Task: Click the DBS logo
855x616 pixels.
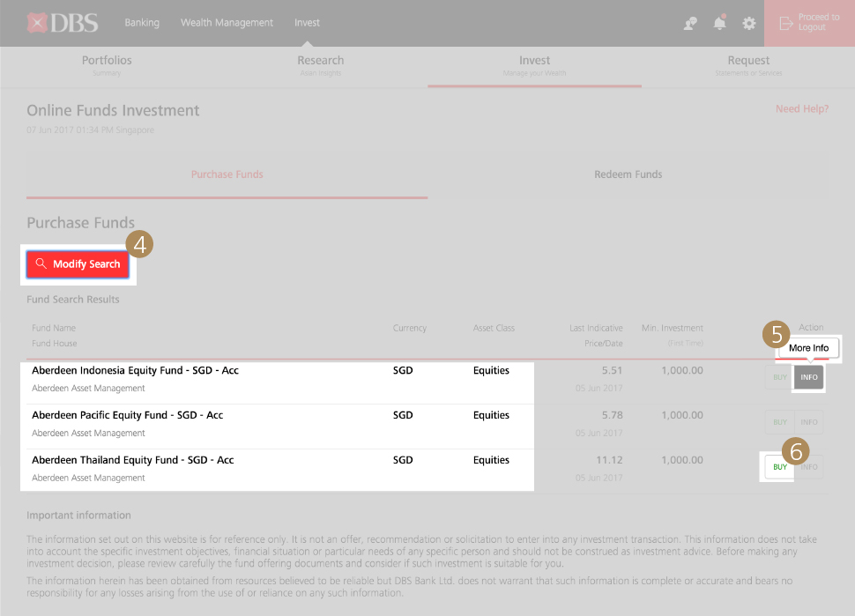Action: tap(63, 23)
